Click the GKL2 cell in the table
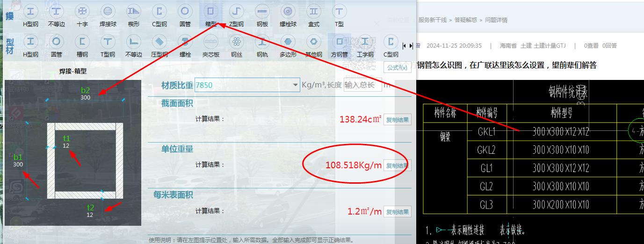Image resolution: width=644 pixels, height=244 pixels. (486, 150)
